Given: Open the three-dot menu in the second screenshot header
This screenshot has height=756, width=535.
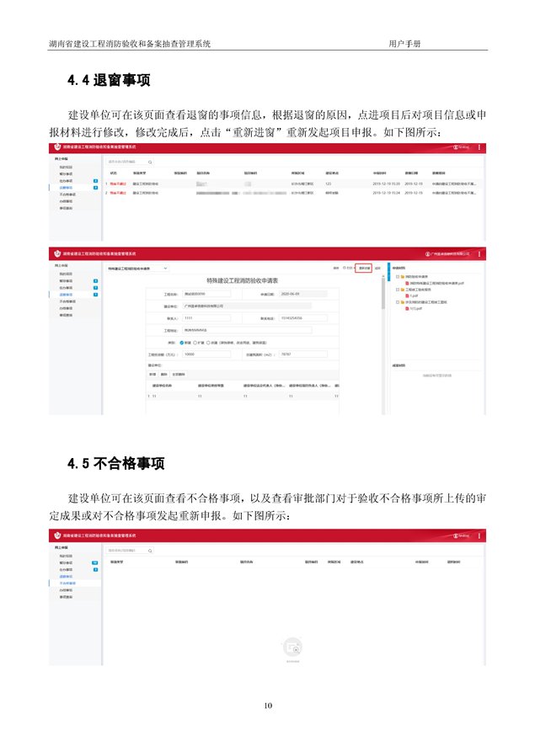Looking at the screenshot, I should pos(479,253).
